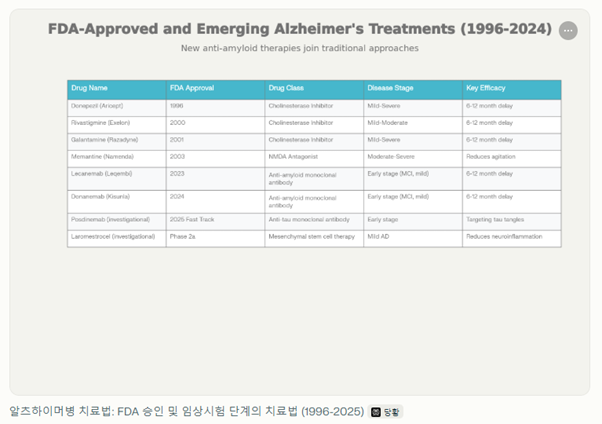Click the 'NMDA Antagonist' drug class cell
This screenshot has width=602, height=424.
[314, 159]
